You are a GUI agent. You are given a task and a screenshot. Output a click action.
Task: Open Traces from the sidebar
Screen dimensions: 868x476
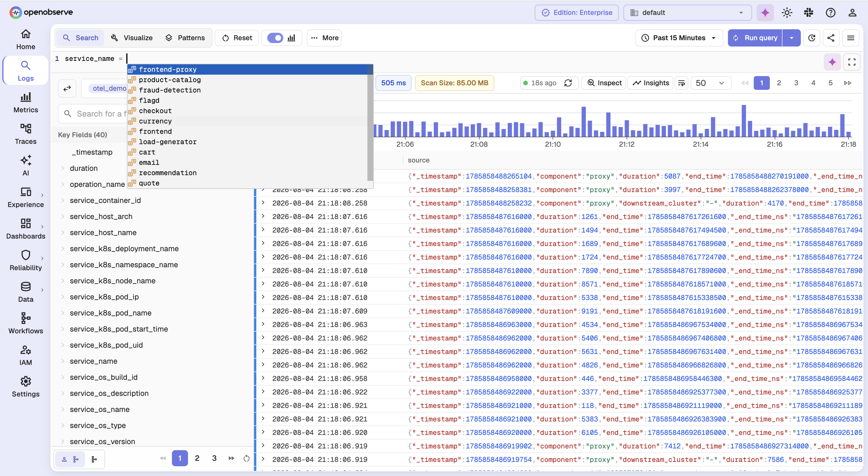26,134
